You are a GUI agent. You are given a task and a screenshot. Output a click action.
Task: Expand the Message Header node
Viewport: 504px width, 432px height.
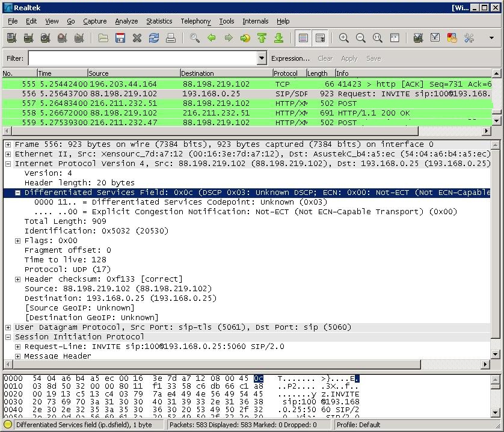click(17, 356)
